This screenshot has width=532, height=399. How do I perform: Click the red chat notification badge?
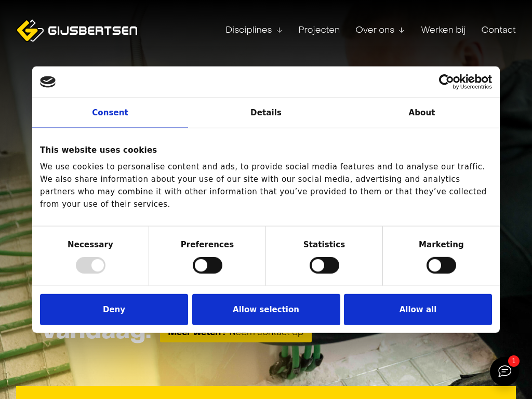point(514,361)
